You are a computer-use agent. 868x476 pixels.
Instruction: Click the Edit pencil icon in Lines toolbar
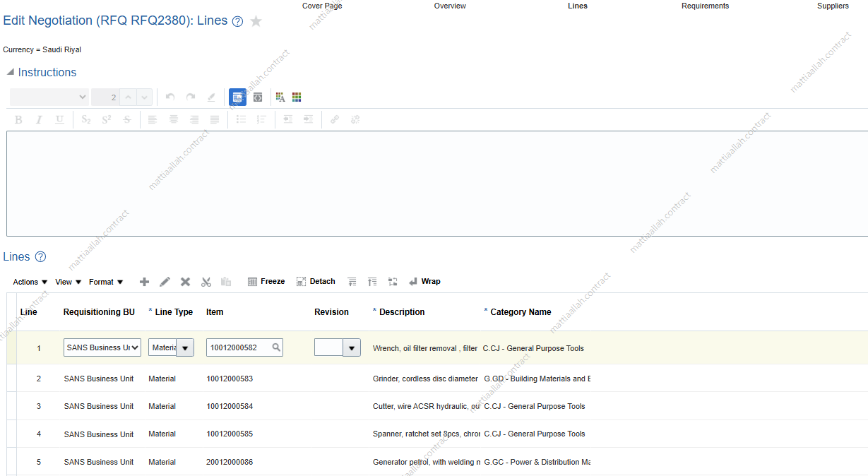165,281
